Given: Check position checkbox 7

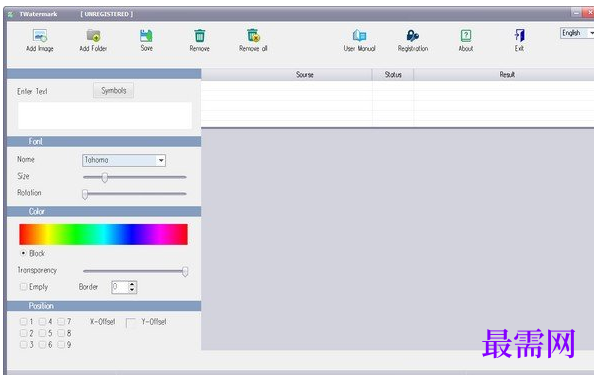Looking at the screenshot, I should (x=61, y=322).
